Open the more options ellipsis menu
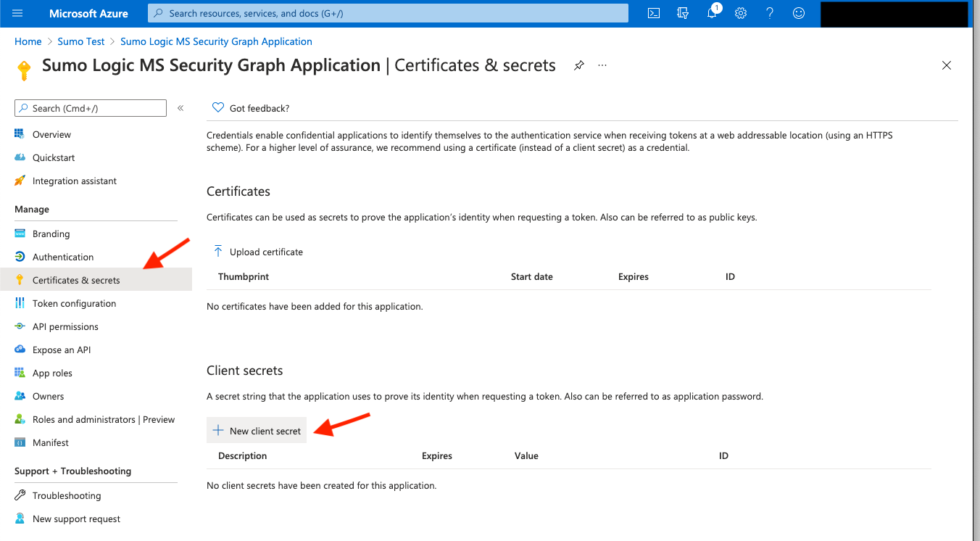 pyautogui.click(x=602, y=65)
